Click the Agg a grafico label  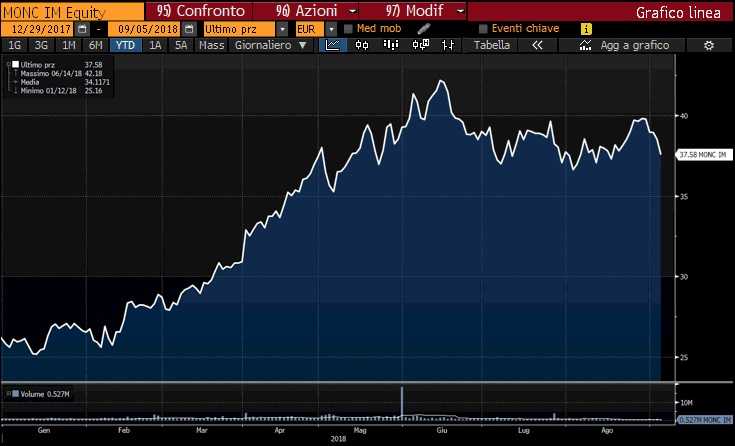pos(635,45)
